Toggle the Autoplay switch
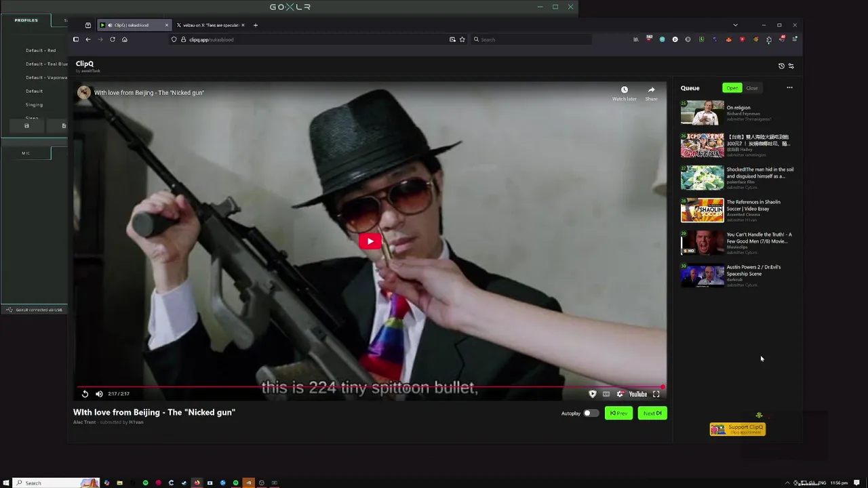Image resolution: width=868 pixels, height=488 pixels. point(591,413)
